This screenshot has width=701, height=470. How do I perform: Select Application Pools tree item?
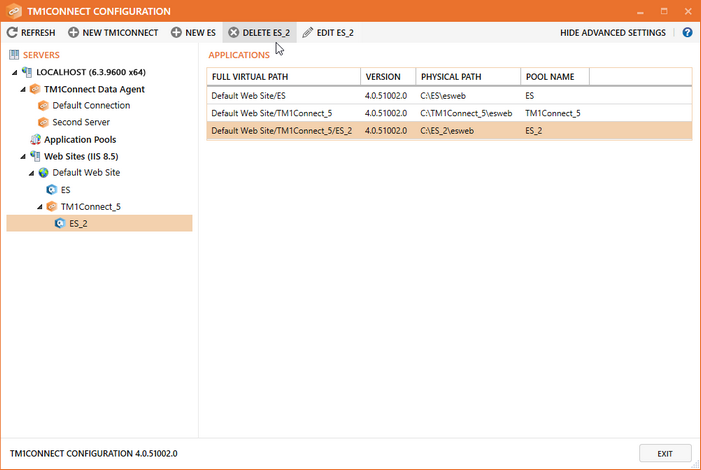[x=80, y=140]
